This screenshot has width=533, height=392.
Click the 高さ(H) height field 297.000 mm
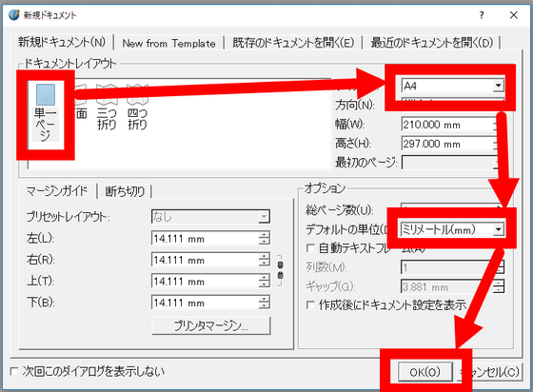[x=449, y=144]
